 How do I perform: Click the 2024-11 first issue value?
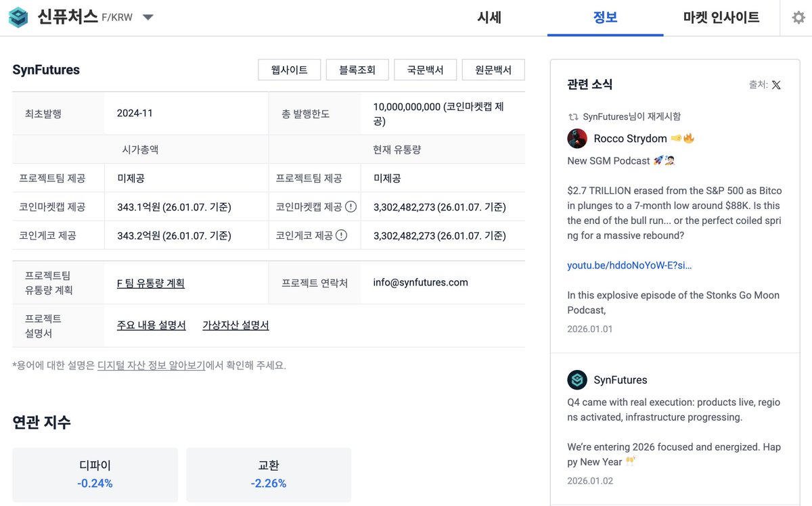(135, 113)
